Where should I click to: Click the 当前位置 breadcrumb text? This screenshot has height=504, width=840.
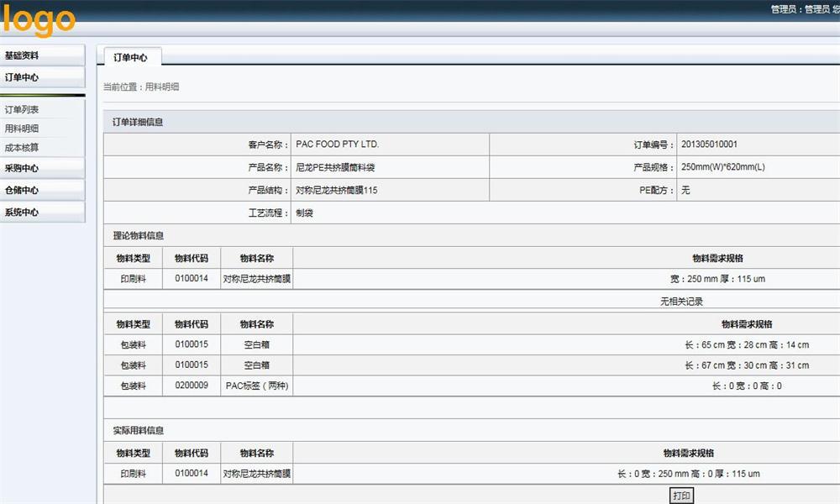click(x=140, y=87)
